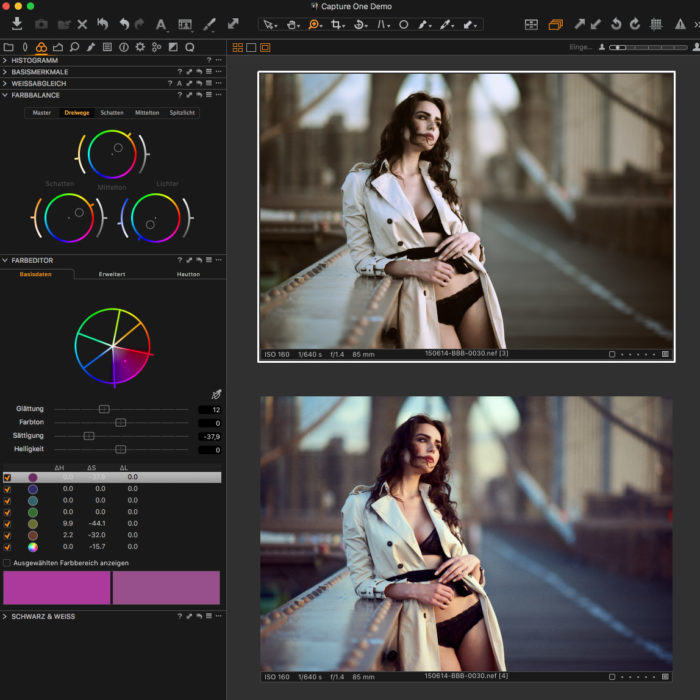Screen dimensions: 700x700
Task: Open the Library folder tool tab
Action: click(x=8, y=47)
